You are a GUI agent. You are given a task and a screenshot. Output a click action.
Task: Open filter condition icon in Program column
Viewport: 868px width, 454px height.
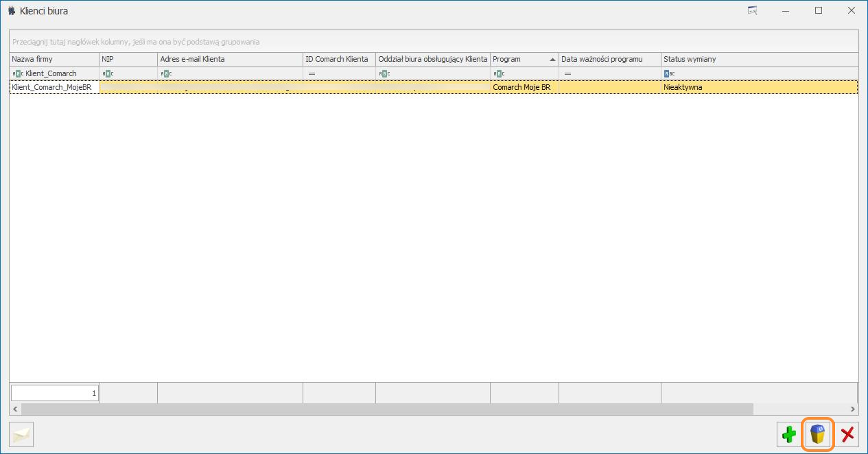[x=499, y=73]
